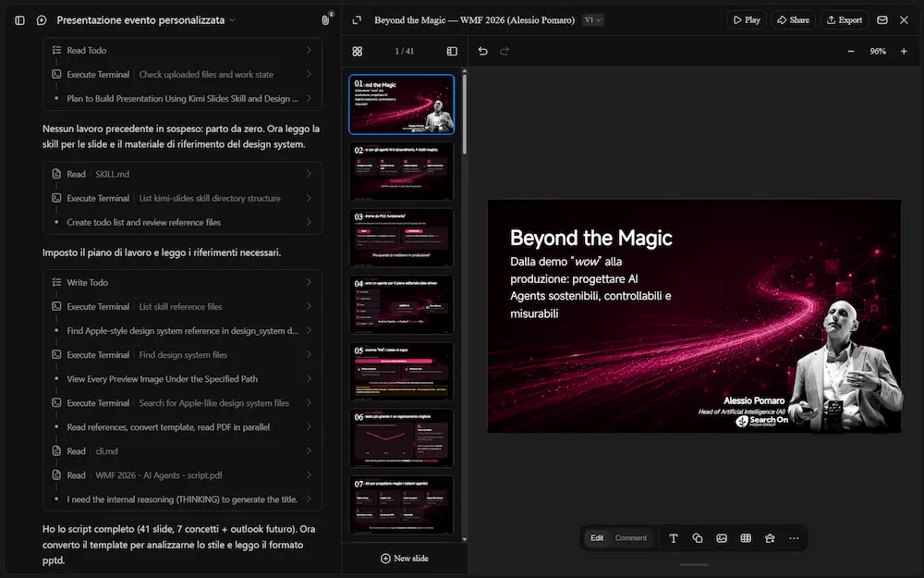This screenshot has width=924, height=578.
Task: Click Read references, convert template row
Action: point(182,427)
